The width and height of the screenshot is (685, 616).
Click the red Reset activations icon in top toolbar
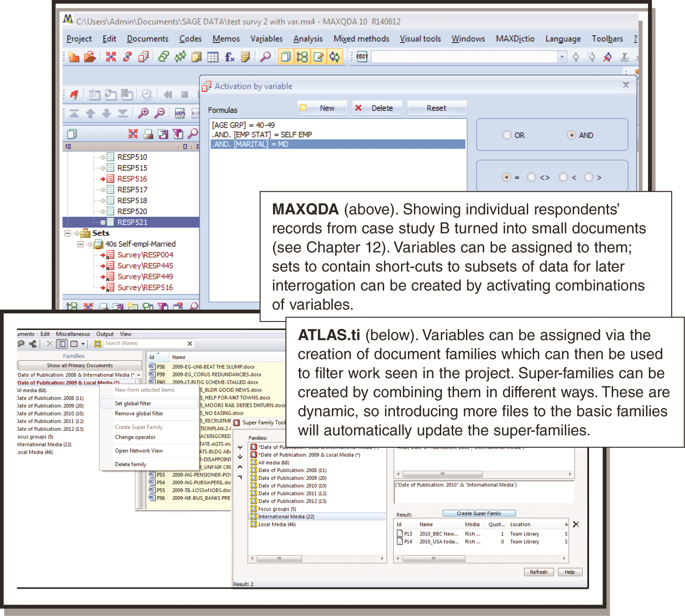[x=111, y=57]
